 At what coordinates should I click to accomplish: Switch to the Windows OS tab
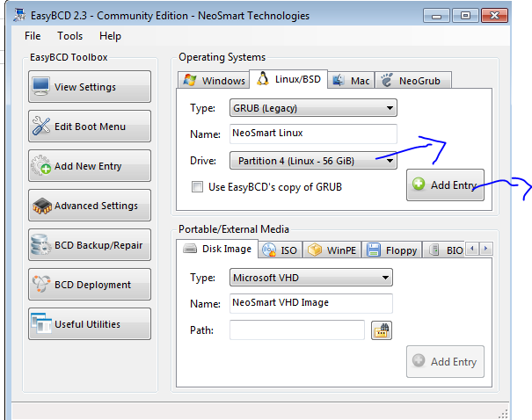point(214,81)
